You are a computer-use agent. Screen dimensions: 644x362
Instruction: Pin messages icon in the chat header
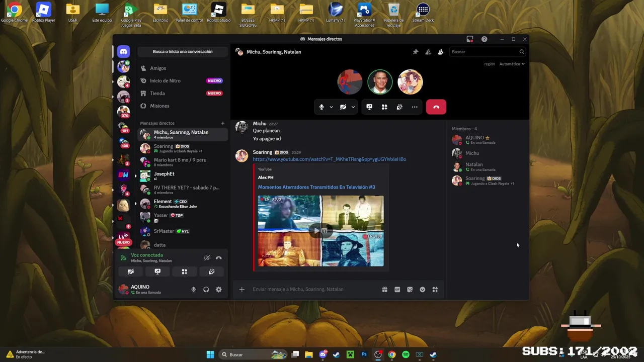(x=416, y=52)
